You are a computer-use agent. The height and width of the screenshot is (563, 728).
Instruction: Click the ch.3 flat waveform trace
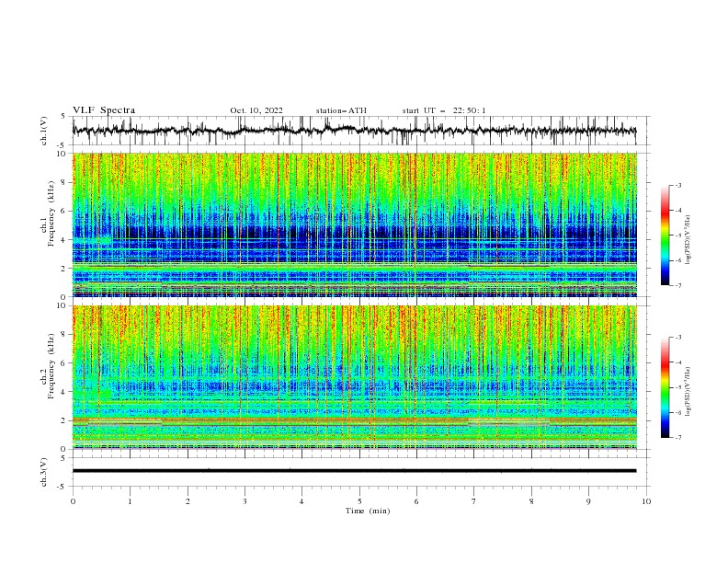[354, 471]
